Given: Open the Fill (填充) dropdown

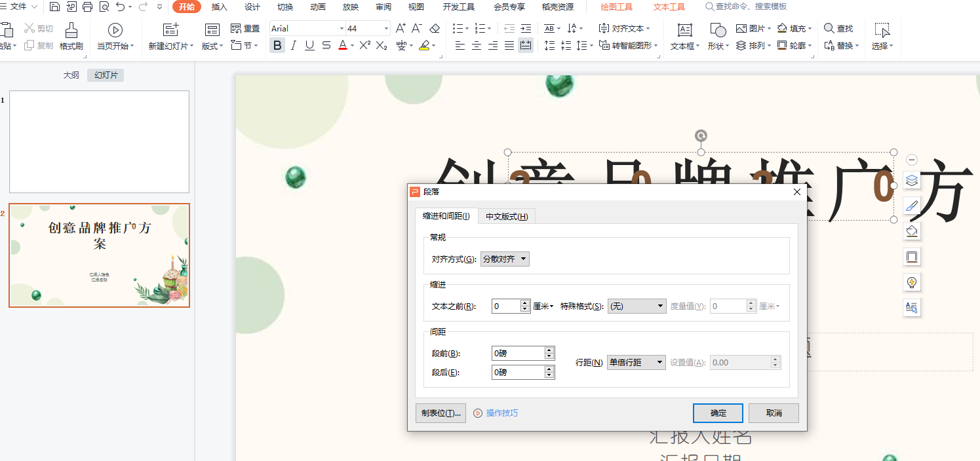Looking at the screenshot, I should point(794,28).
